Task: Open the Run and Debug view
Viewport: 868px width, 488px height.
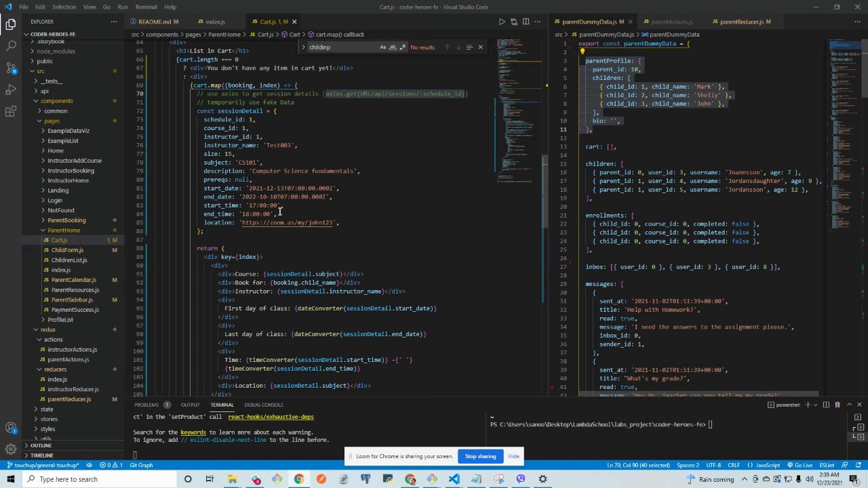Action: pyautogui.click(x=11, y=90)
